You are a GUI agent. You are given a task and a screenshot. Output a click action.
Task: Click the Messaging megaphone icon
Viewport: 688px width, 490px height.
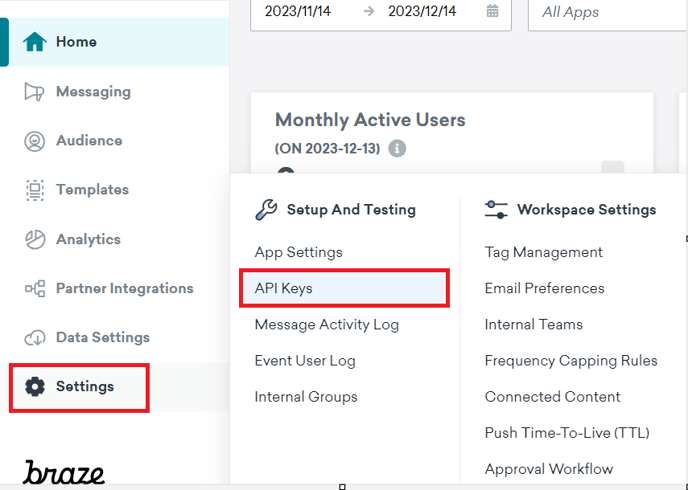(34, 92)
